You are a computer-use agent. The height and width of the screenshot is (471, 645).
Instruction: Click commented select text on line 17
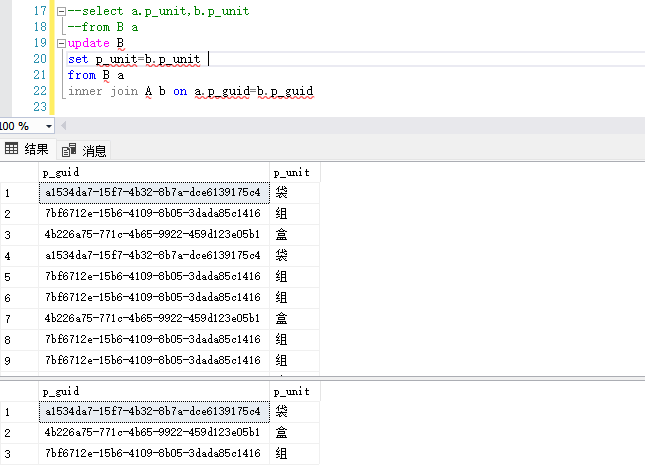(x=158, y=11)
